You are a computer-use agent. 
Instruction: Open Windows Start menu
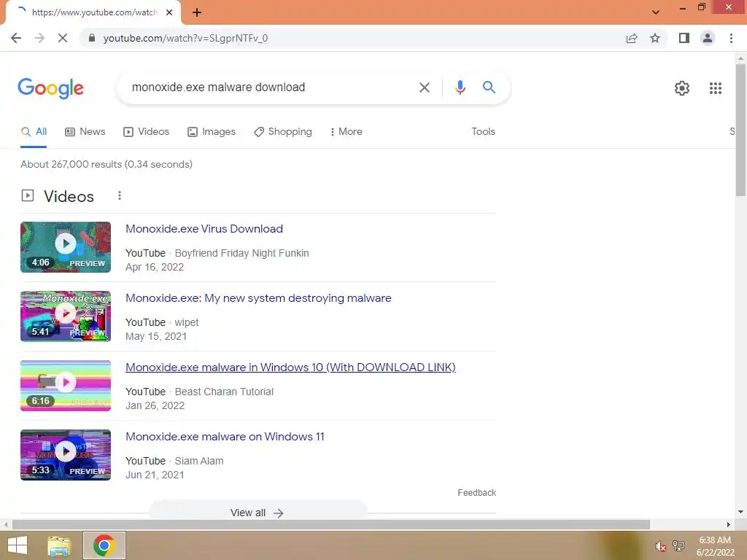[18, 545]
